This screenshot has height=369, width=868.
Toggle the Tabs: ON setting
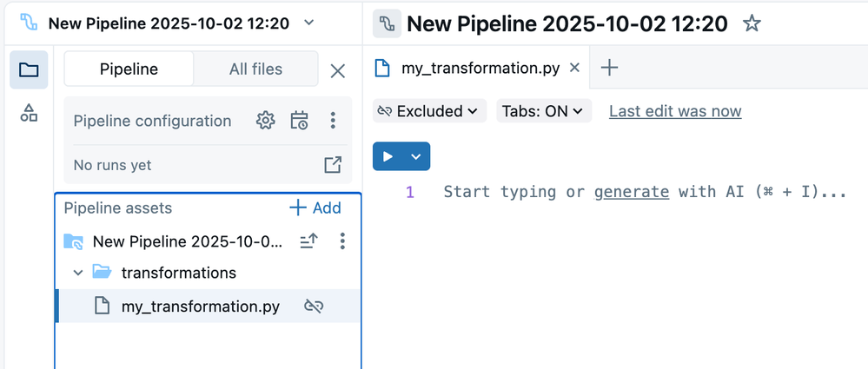tap(544, 111)
